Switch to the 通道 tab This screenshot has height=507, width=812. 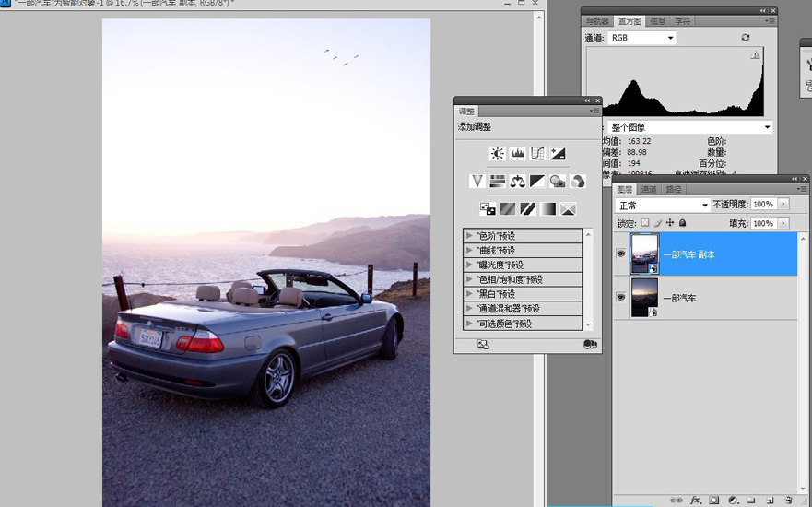(x=648, y=189)
